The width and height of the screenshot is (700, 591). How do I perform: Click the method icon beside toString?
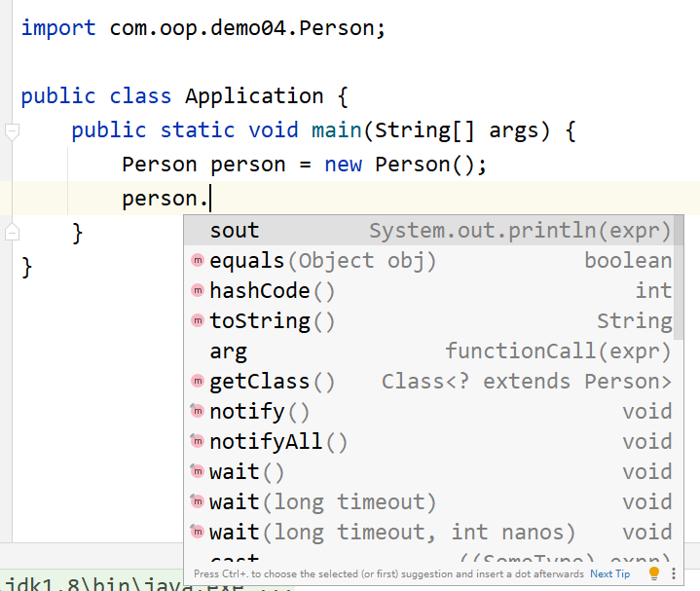198,320
